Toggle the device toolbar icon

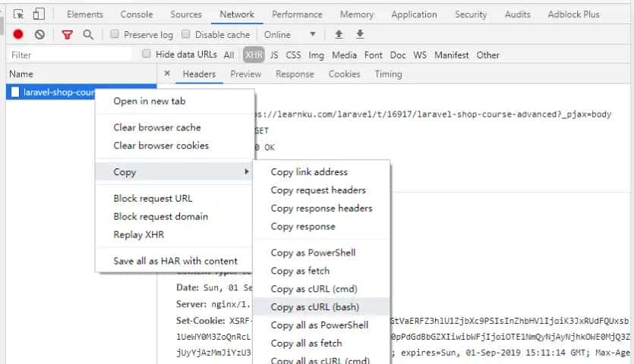[x=39, y=14]
